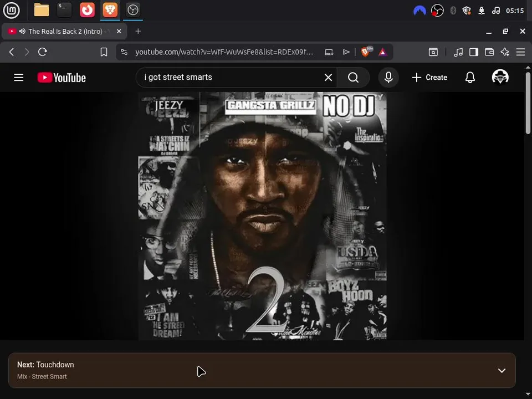Open the Brave Leo AI icon

505,52
